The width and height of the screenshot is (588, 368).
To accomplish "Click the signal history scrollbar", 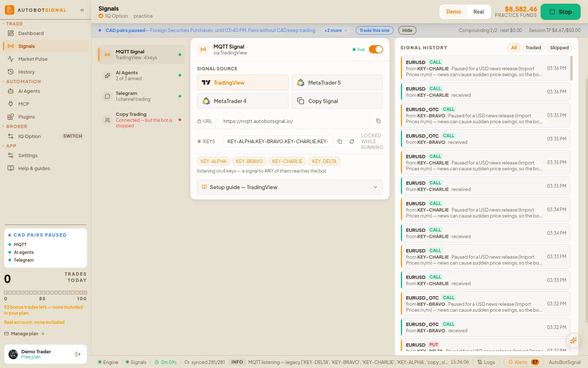I will point(571,68).
